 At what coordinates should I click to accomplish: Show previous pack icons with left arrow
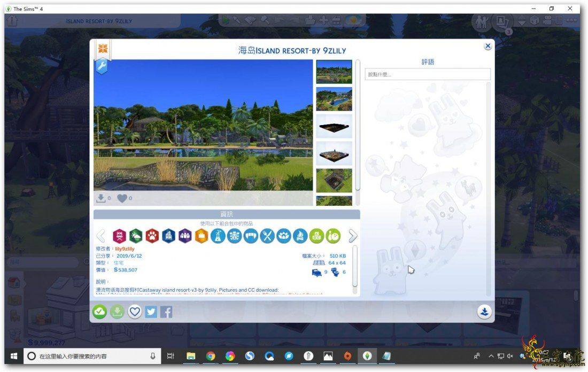tap(101, 236)
